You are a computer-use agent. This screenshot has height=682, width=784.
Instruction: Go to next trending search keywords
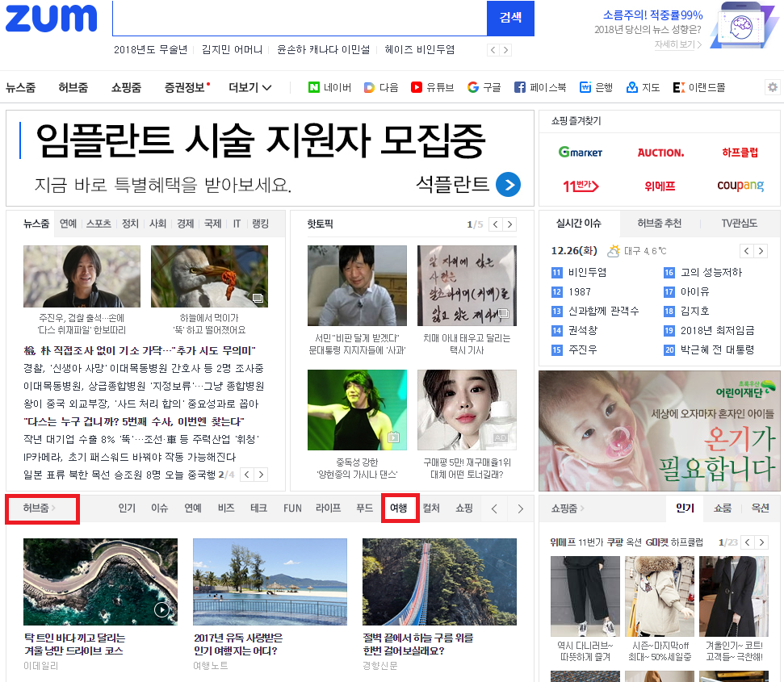tap(505, 50)
